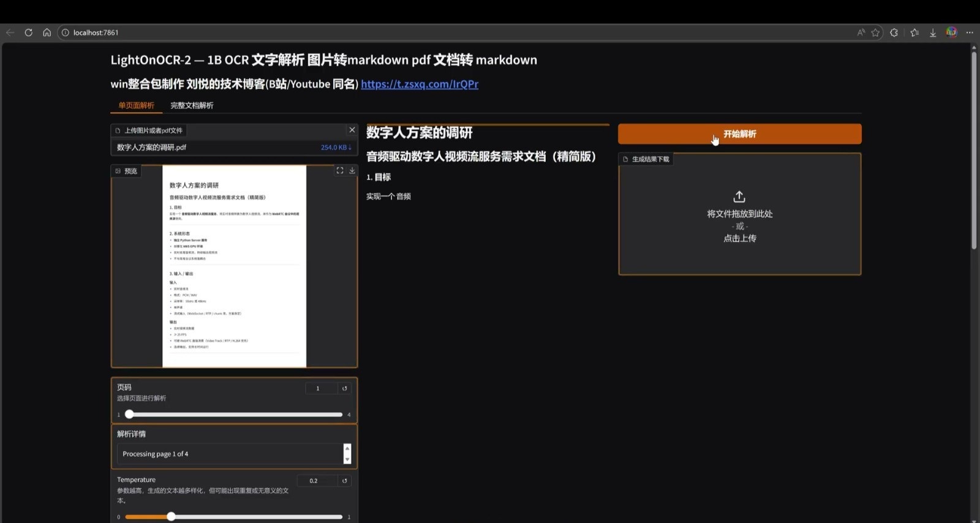Reset Temperature to its default value
This screenshot has height=523, width=980.
[344, 481]
